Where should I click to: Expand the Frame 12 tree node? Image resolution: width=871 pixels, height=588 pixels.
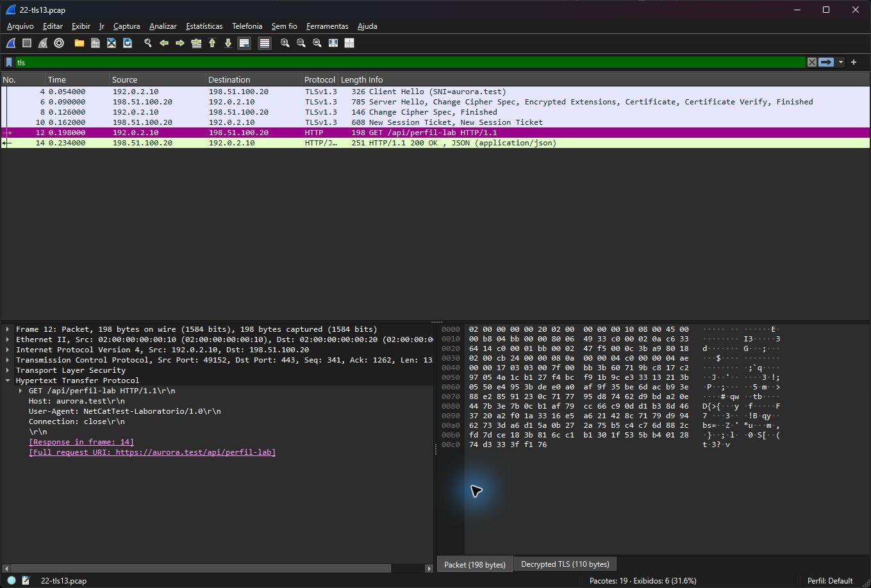(x=8, y=329)
